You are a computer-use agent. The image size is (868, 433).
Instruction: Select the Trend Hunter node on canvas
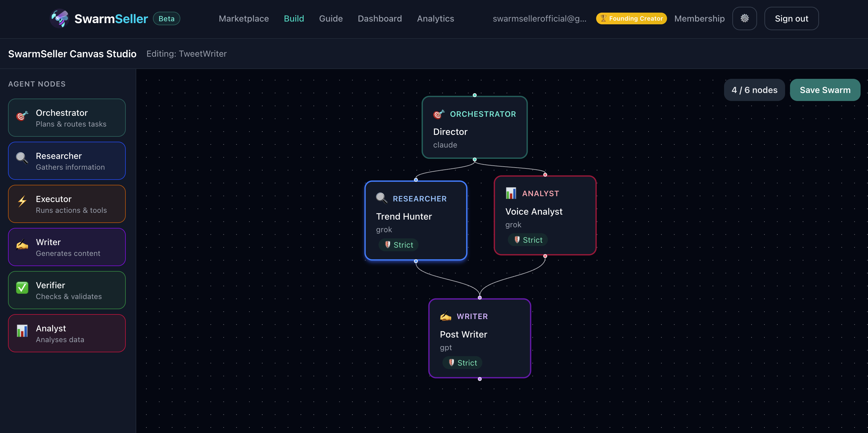click(x=416, y=221)
